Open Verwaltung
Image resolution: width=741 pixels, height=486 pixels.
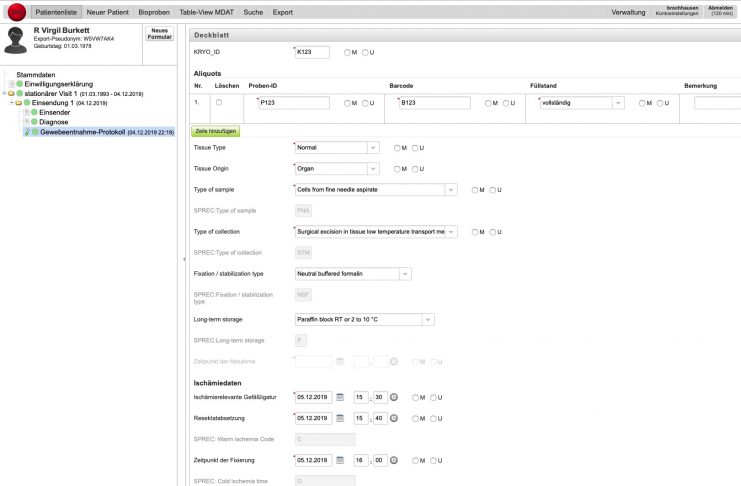click(x=628, y=12)
